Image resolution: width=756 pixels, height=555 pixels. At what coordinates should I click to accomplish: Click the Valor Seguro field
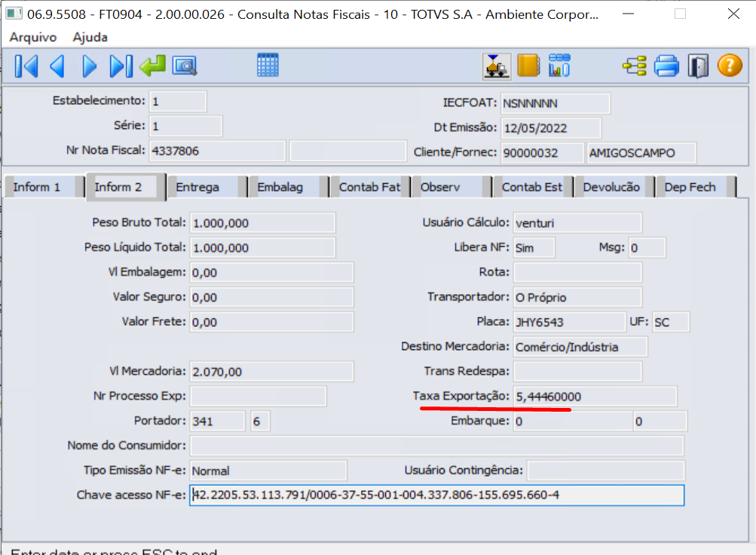[272, 297]
